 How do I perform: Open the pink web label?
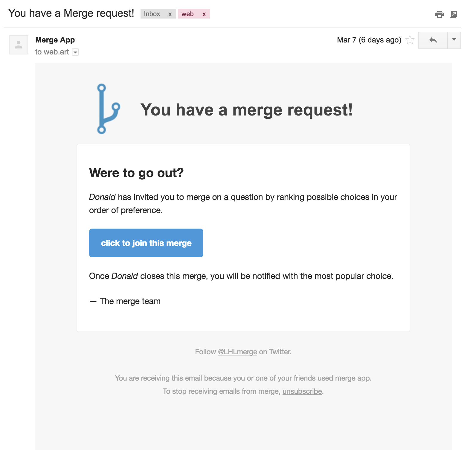(x=187, y=14)
